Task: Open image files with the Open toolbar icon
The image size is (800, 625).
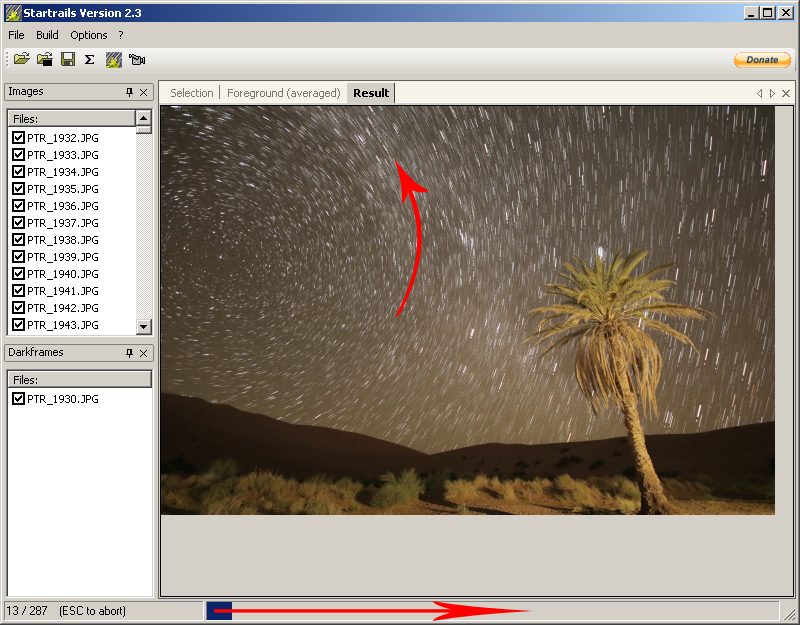Action: point(22,59)
